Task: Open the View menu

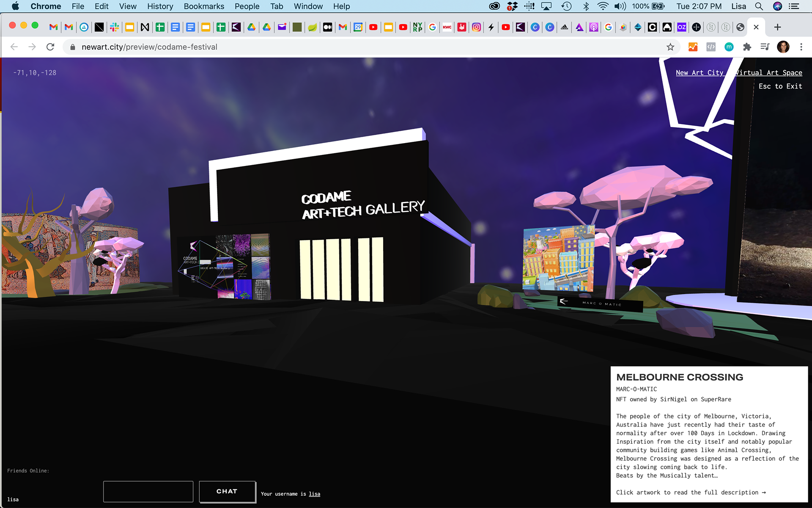Action: click(128, 6)
